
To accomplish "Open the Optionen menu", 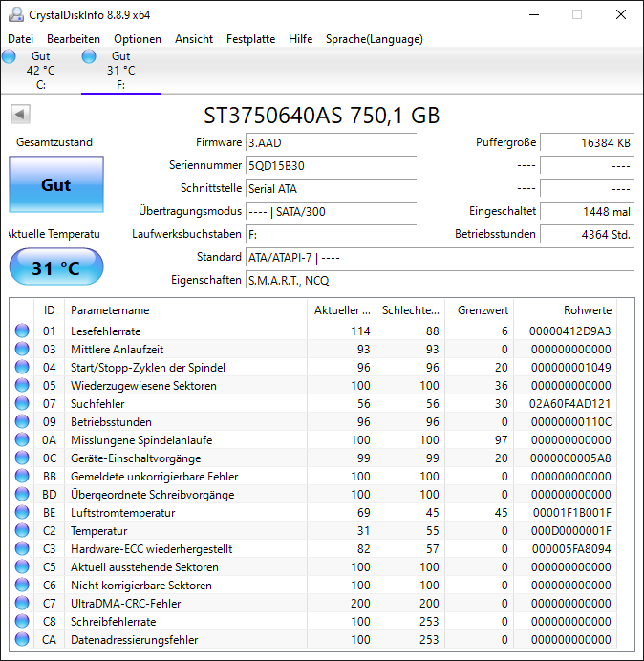I will point(138,39).
